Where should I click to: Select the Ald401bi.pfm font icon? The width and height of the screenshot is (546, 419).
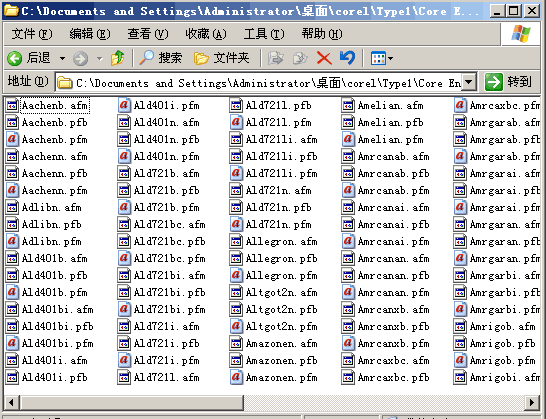12,343
